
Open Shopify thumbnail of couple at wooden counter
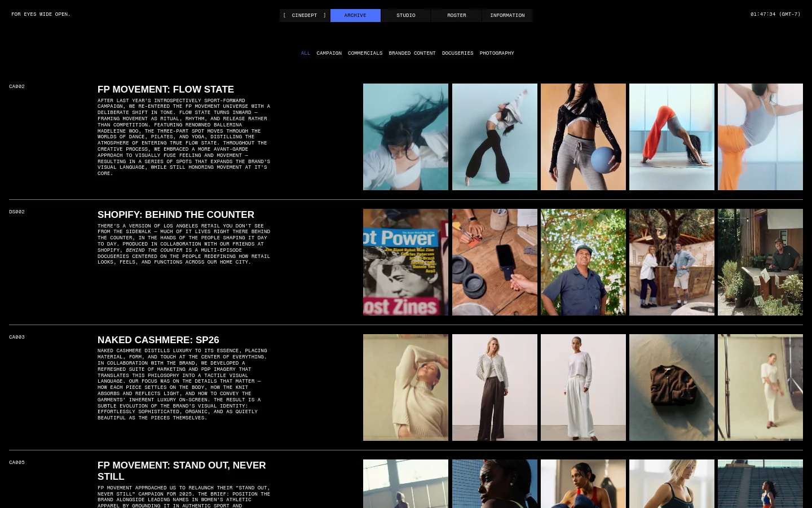click(x=672, y=262)
